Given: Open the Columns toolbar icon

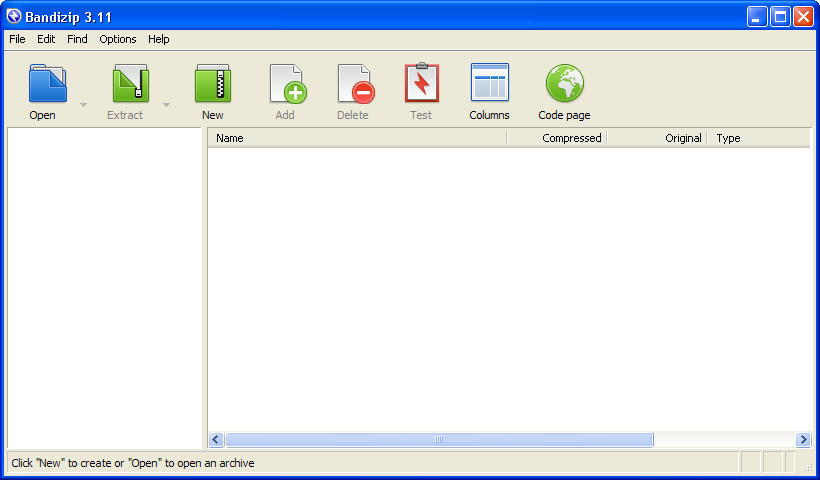Looking at the screenshot, I should pos(489,82).
